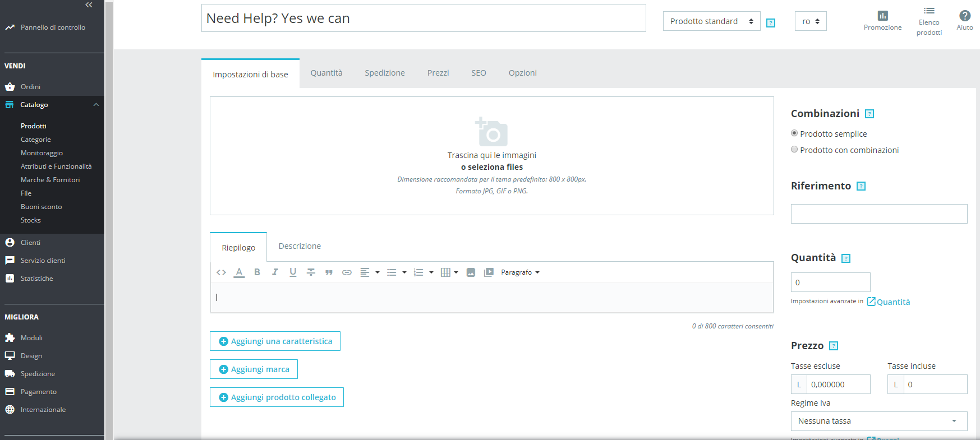Click the Quantità help icon
This screenshot has width=980, height=440.
coord(846,258)
